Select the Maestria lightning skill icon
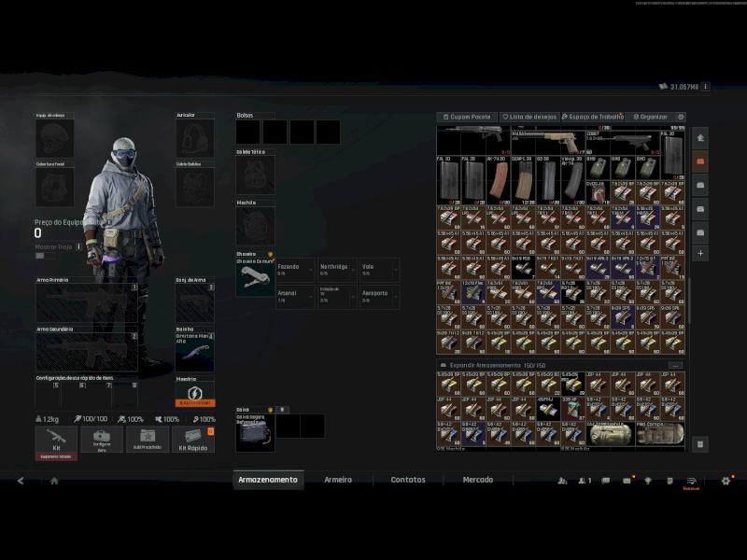747x560 pixels. click(x=195, y=394)
